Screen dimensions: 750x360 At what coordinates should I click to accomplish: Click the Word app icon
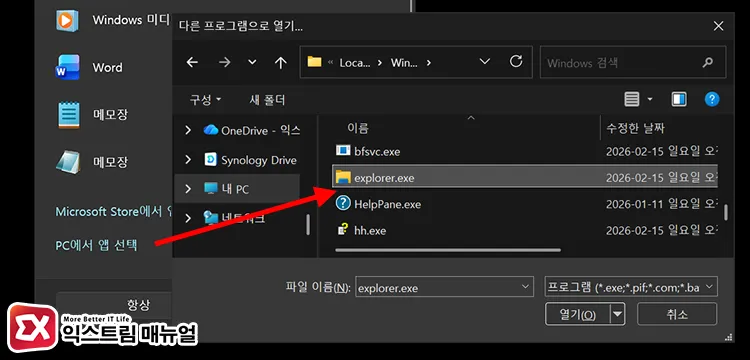click(x=67, y=67)
